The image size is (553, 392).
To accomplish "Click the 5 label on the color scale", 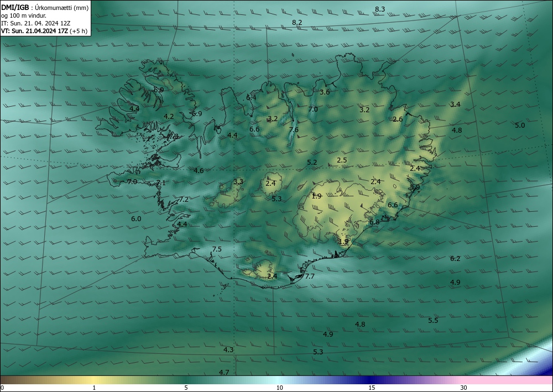I will click(x=186, y=388).
